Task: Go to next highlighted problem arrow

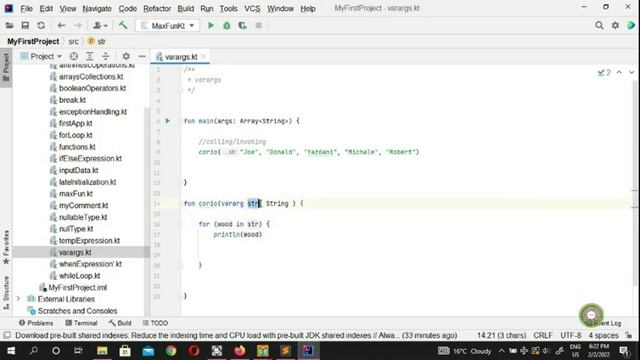Action: 631,72
